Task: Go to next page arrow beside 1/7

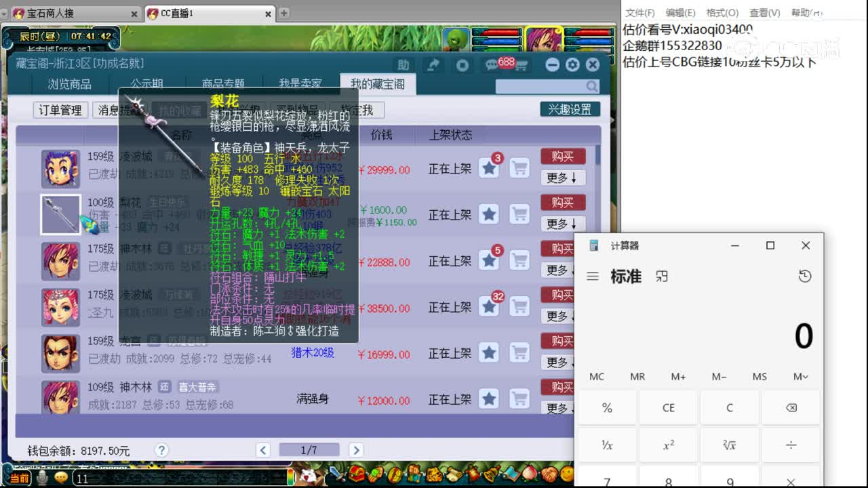Action: pyautogui.click(x=356, y=450)
